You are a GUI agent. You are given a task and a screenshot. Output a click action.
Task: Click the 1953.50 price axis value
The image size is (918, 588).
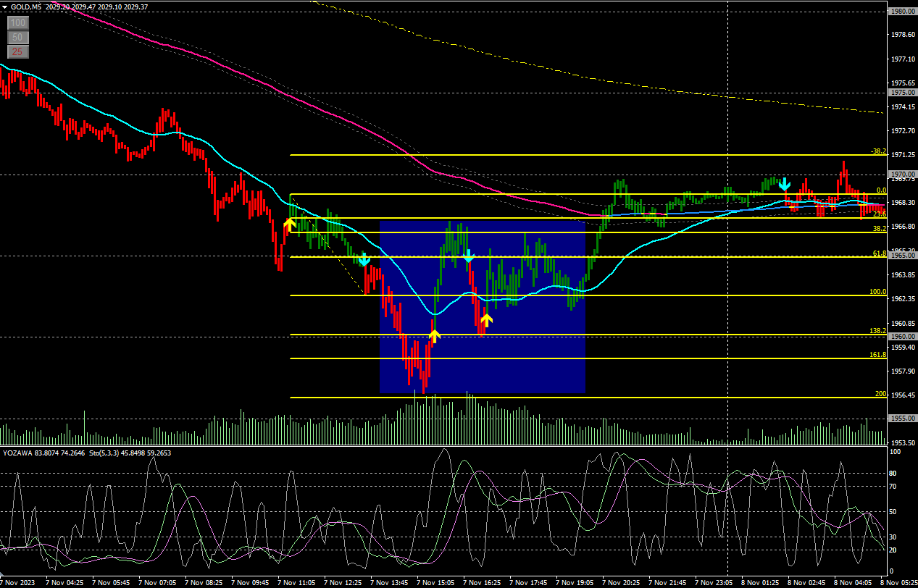pos(903,443)
